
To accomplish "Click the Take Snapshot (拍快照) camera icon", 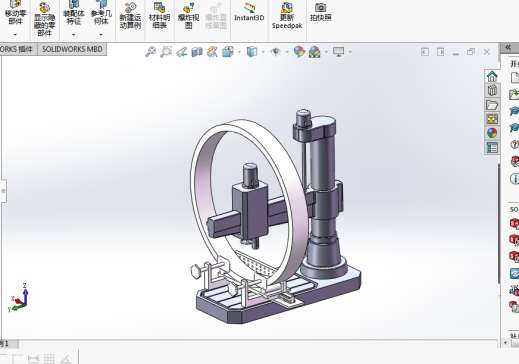I will tap(321, 12).
